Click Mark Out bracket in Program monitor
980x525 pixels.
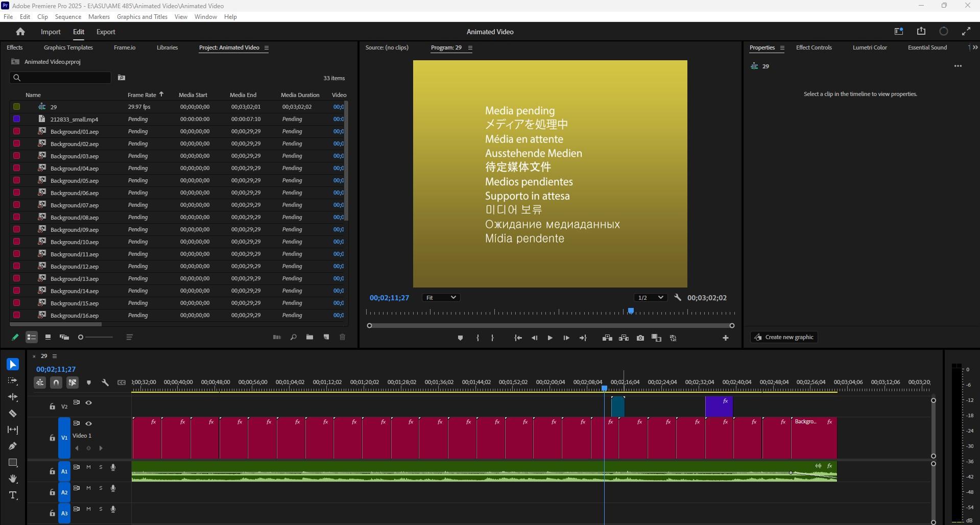492,338
